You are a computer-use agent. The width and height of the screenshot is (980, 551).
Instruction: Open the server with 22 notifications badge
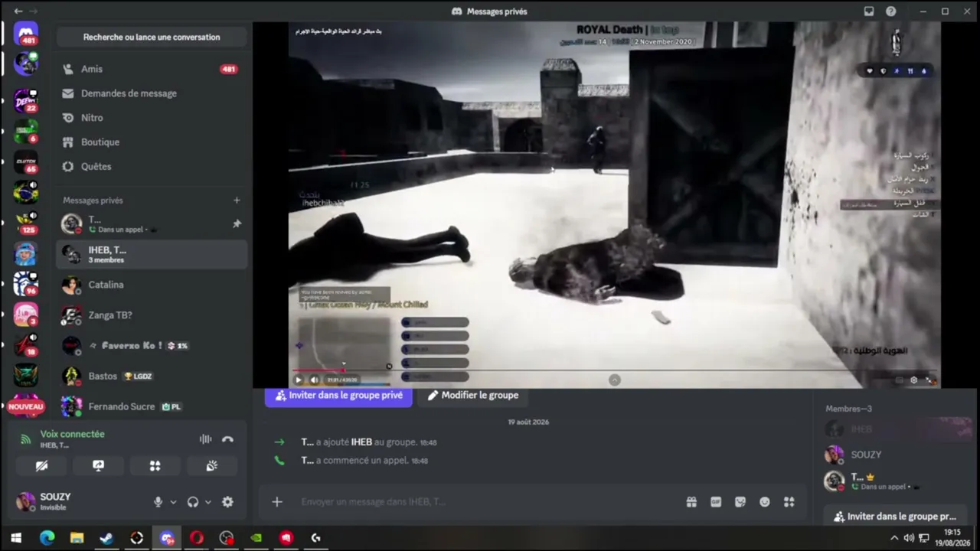point(26,100)
